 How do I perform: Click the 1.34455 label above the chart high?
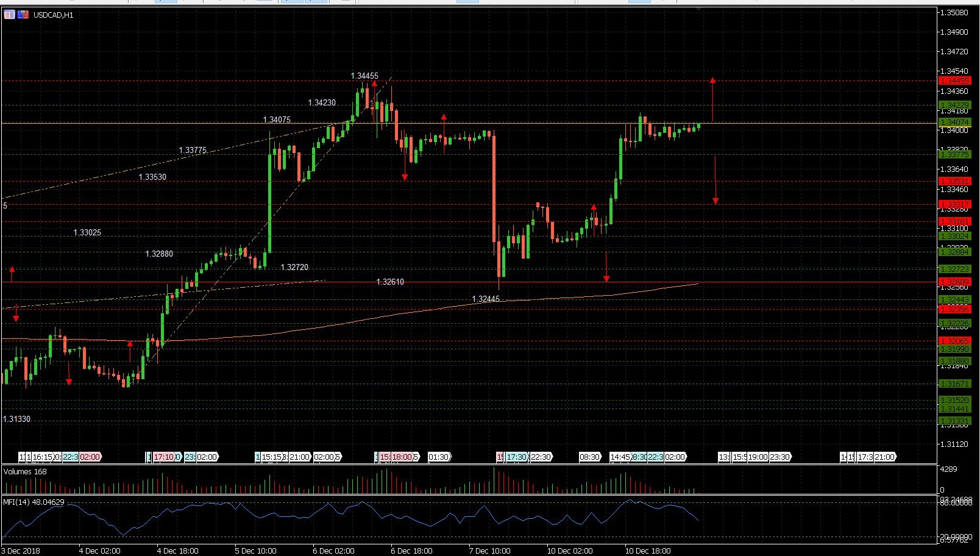click(364, 76)
